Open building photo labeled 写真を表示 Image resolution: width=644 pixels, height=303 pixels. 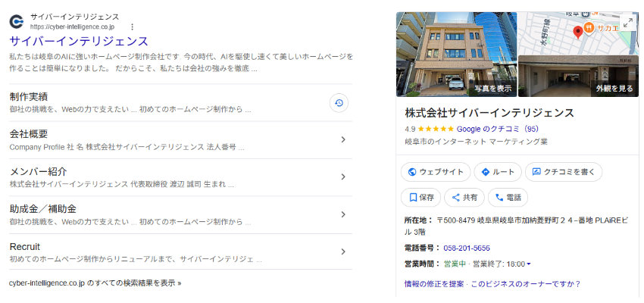coord(456,55)
